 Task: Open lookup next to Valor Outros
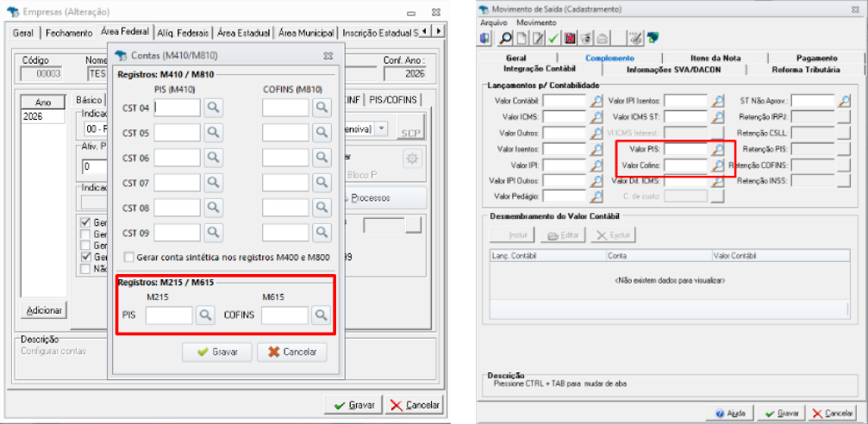coord(596,133)
